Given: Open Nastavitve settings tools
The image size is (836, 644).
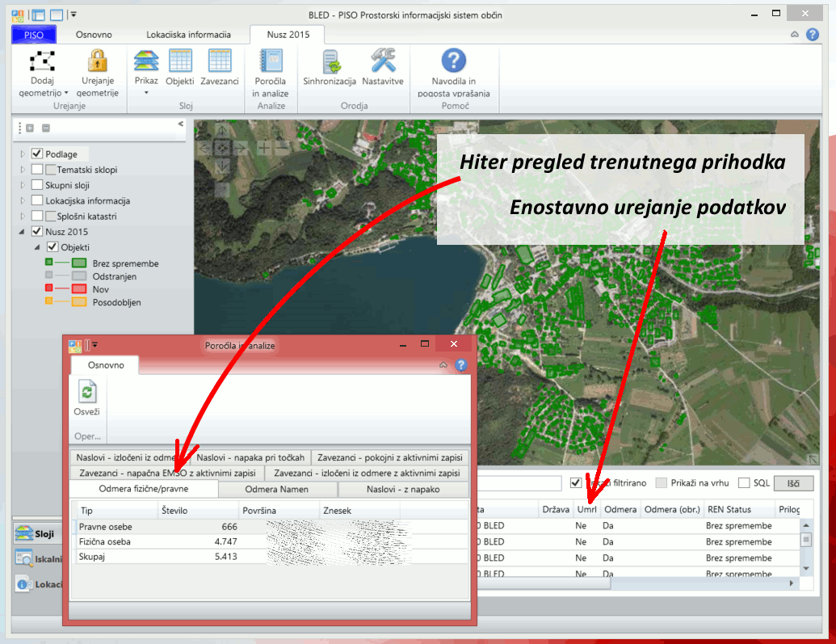Looking at the screenshot, I should pyautogui.click(x=382, y=61).
